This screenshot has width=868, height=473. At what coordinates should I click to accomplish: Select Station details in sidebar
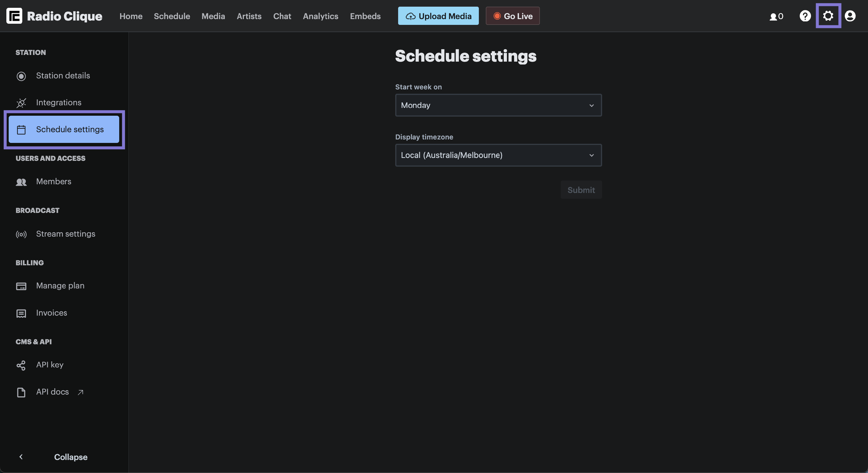[x=64, y=76]
